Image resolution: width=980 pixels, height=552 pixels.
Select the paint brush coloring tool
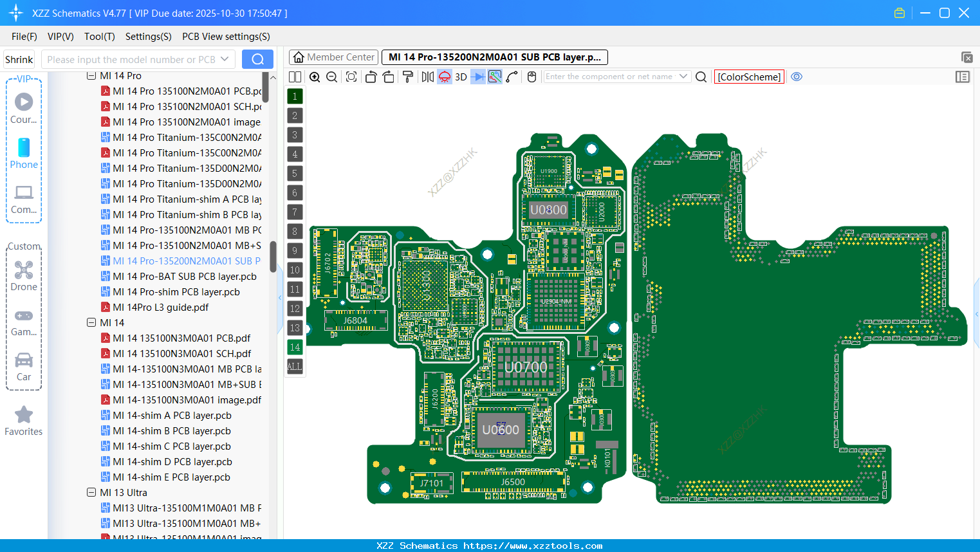click(x=407, y=76)
